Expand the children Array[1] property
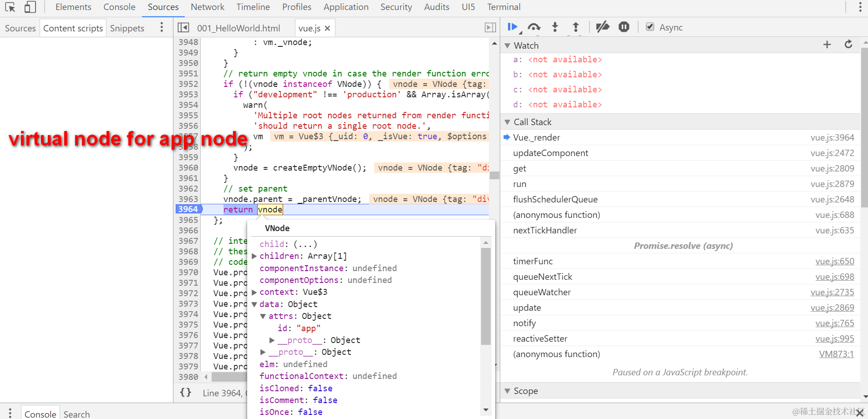 point(254,256)
